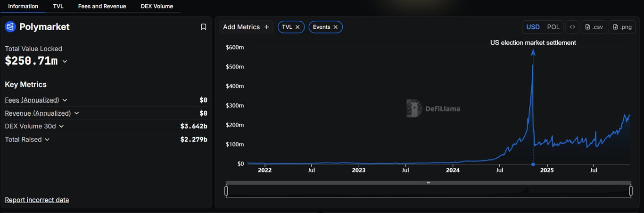Click the DefiLlama watermark logo
Viewport: 644px width, 213px height.
click(x=414, y=109)
